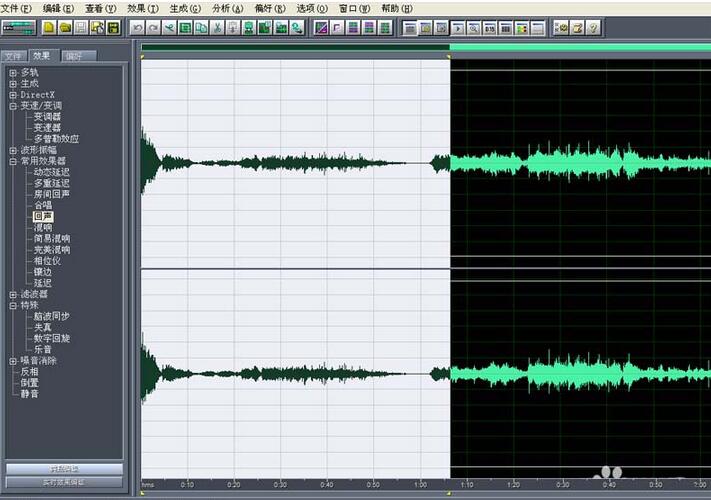
Task: Expand the 噪音消除 tree node
Action: pyautogui.click(x=13, y=360)
